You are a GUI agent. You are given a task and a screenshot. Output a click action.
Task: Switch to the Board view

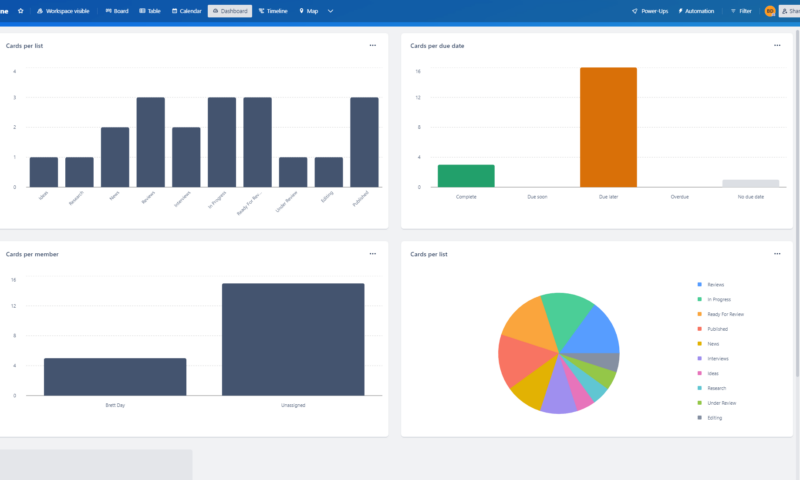(x=117, y=11)
